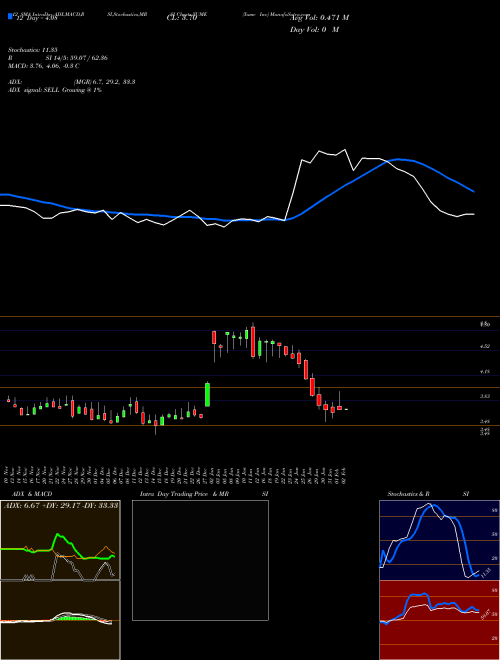This screenshot has height=660, width=500.
Task: Open the blue Stochastics chart panel
Action: tap(439, 540)
